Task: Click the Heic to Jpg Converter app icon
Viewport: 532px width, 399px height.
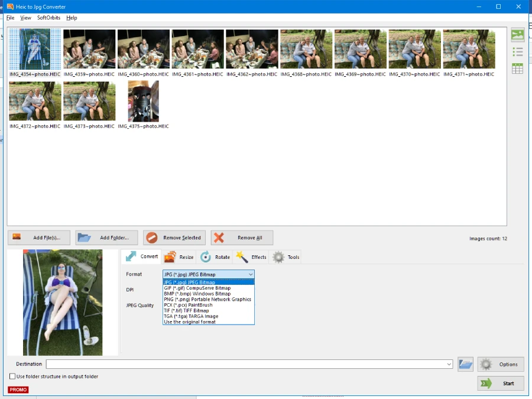Action: coord(10,7)
